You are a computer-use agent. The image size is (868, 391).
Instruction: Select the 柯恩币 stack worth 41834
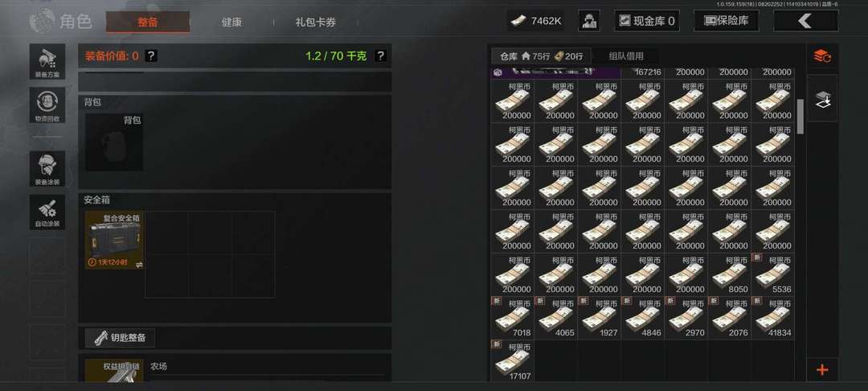[773, 318]
